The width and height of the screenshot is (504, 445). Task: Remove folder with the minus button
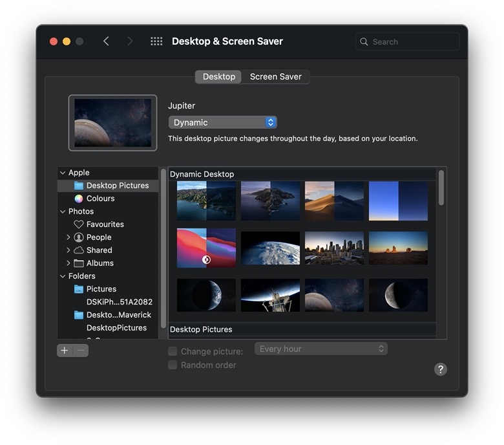point(81,351)
